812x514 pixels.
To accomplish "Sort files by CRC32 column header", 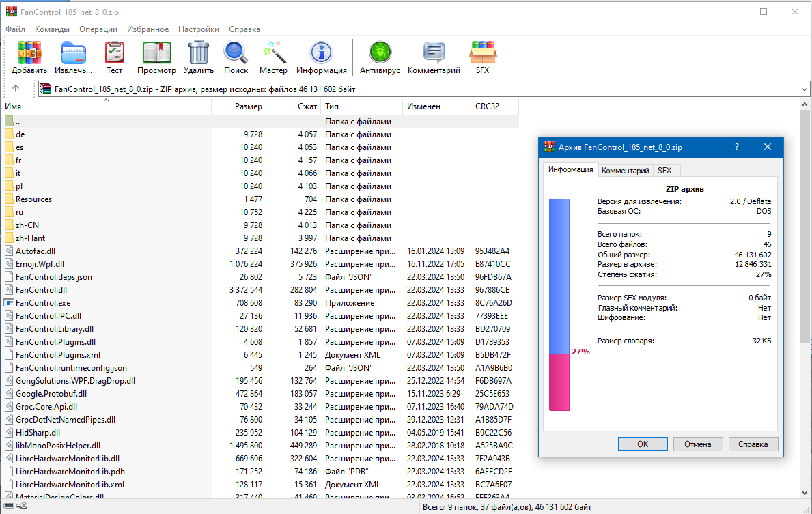I will (x=494, y=106).
